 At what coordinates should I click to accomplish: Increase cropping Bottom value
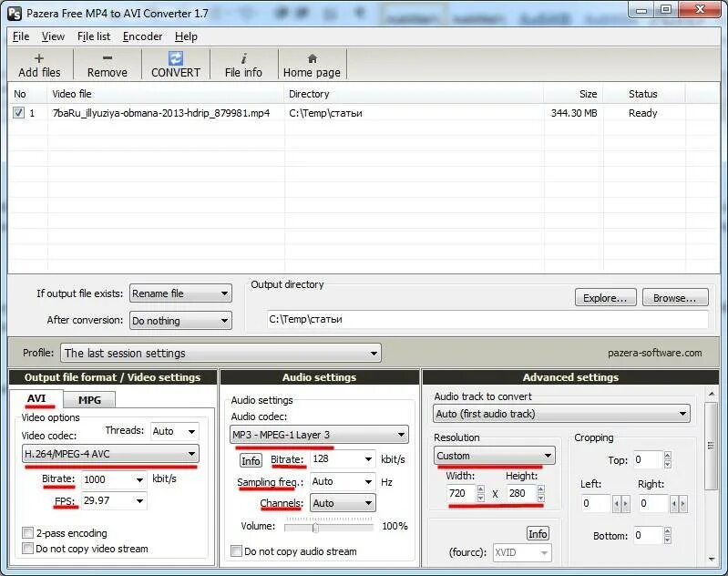point(668,530)
